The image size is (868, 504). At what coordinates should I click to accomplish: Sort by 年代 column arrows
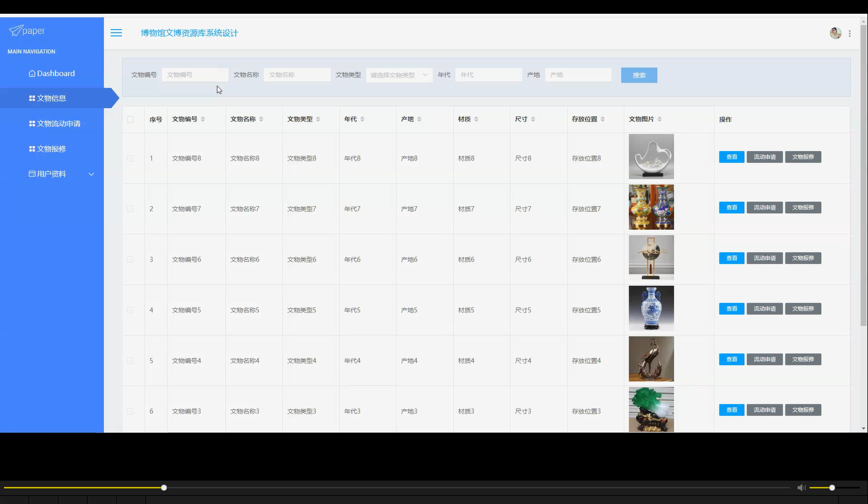point(362,119)
